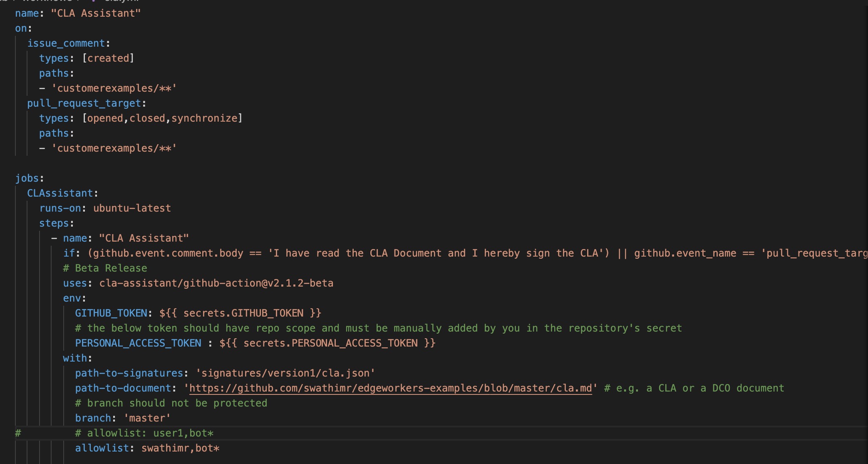This screenshot has width=868, height=464.
Task: Click the 'issue_comment' key
Action: [66, 43]
